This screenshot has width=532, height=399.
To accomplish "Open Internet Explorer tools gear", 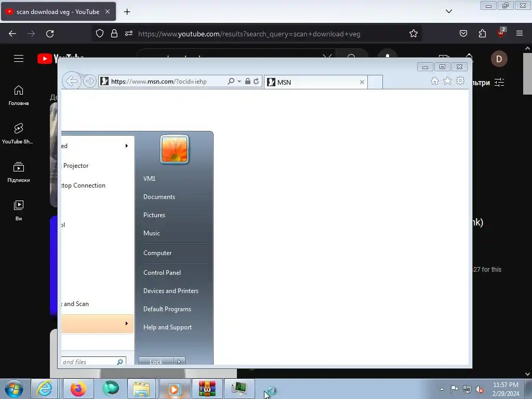I will coord(460,81).
